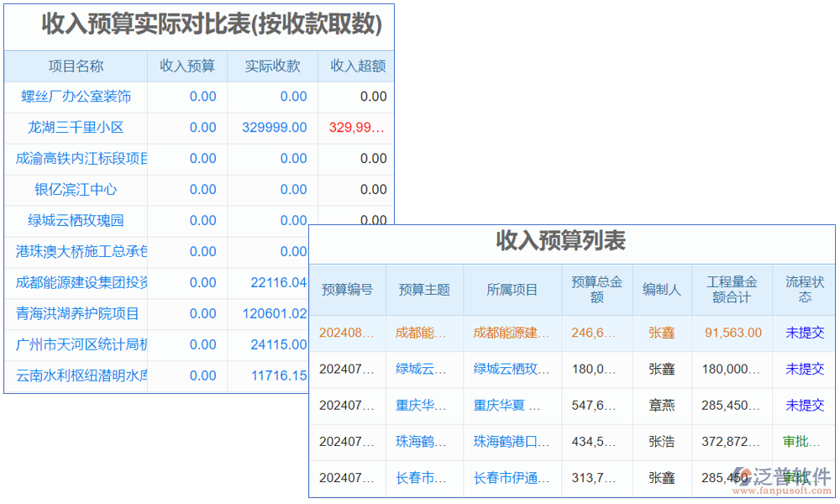
Task: Click 未提交 status on the 绿城云 row
Action: [x=804, y=369]
